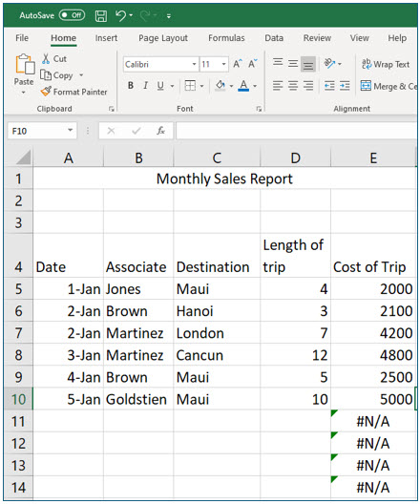Open Font settings dialog launcher
The height and width of the screenshot is (504, 420).
259,109
